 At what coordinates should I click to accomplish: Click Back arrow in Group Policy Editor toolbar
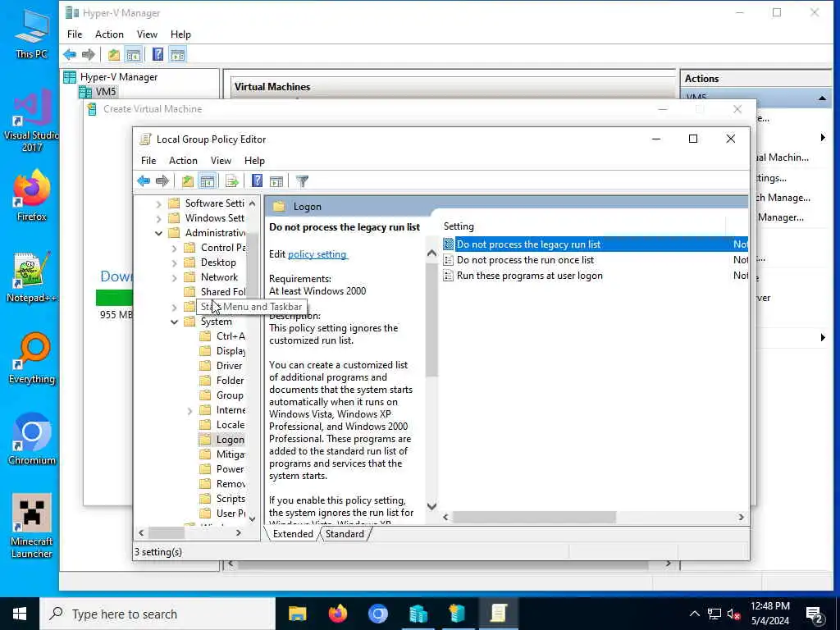coord(144,181)
